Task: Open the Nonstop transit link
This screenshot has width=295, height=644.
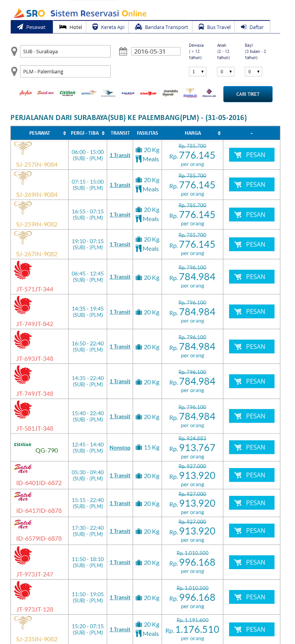Action: click(x=120, y=448)
